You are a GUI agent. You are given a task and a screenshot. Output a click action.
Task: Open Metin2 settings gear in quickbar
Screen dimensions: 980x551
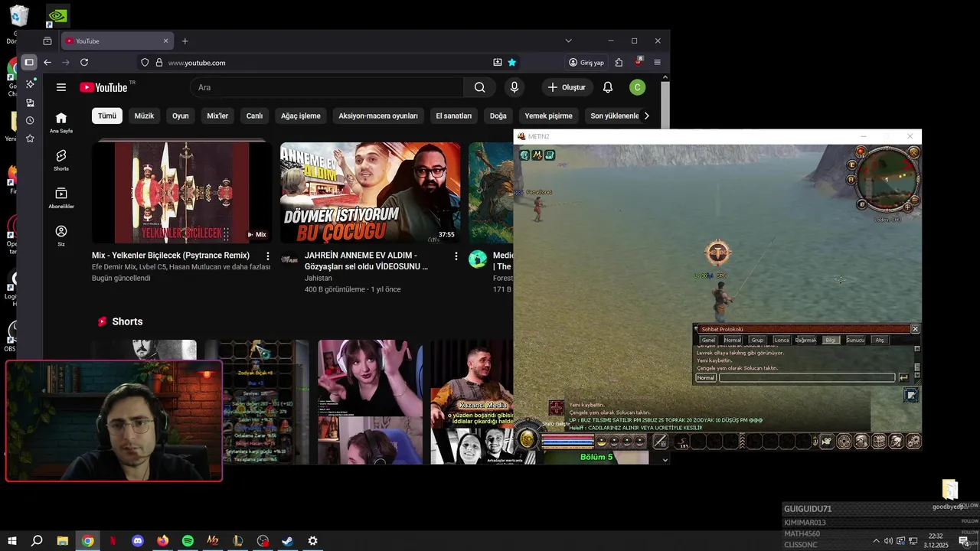913,441
